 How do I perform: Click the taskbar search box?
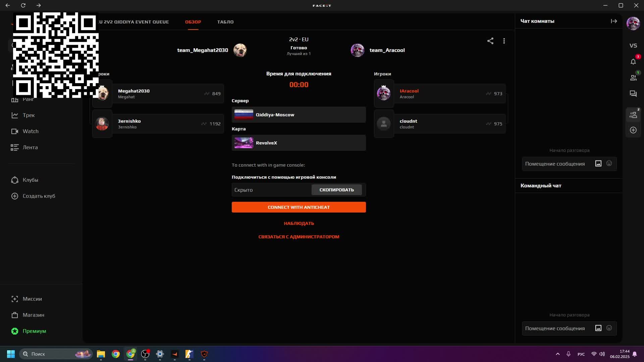(x=56, y=354)
